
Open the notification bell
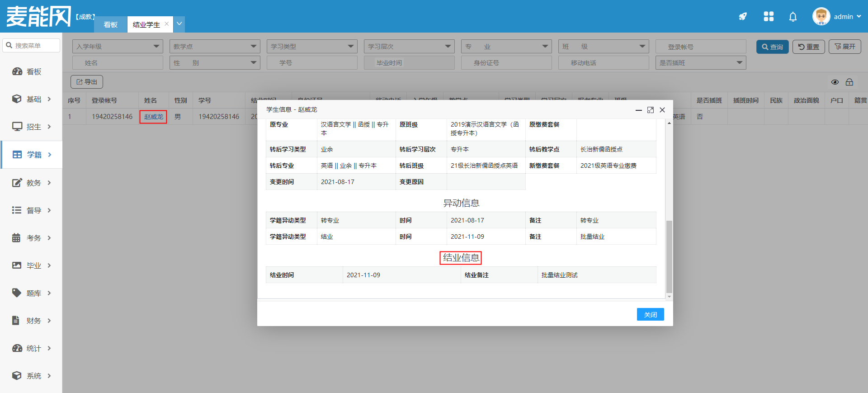click(793, 17)
